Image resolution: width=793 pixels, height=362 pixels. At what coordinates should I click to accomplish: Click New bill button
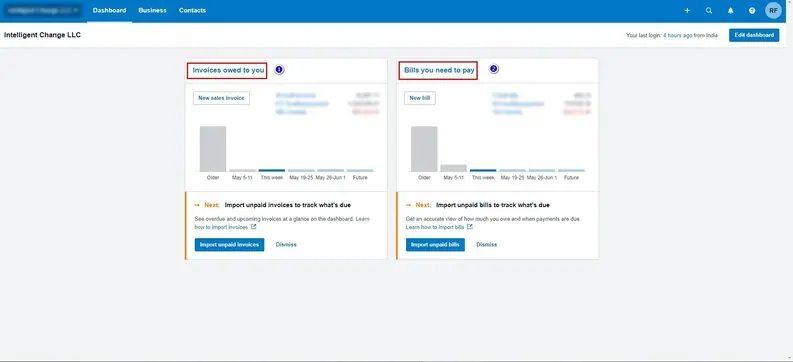pos(419,98)
